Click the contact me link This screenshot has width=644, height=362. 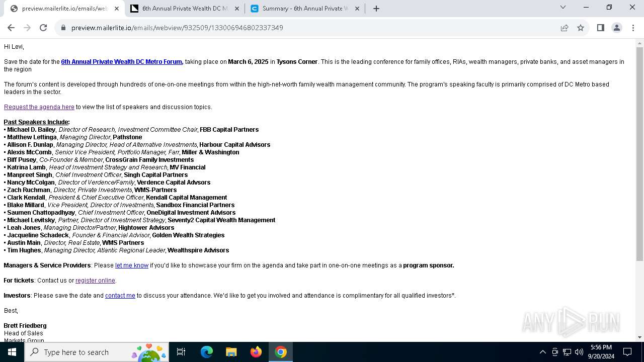(120, 296)
